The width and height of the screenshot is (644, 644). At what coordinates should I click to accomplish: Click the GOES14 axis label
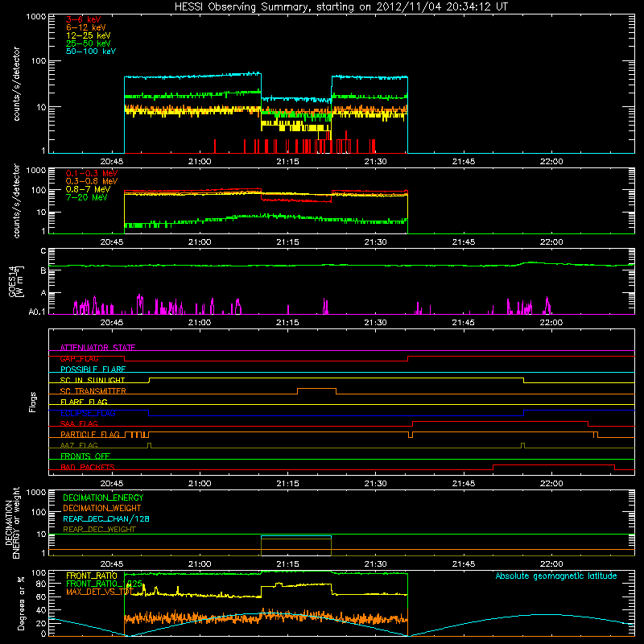(16, 281)
